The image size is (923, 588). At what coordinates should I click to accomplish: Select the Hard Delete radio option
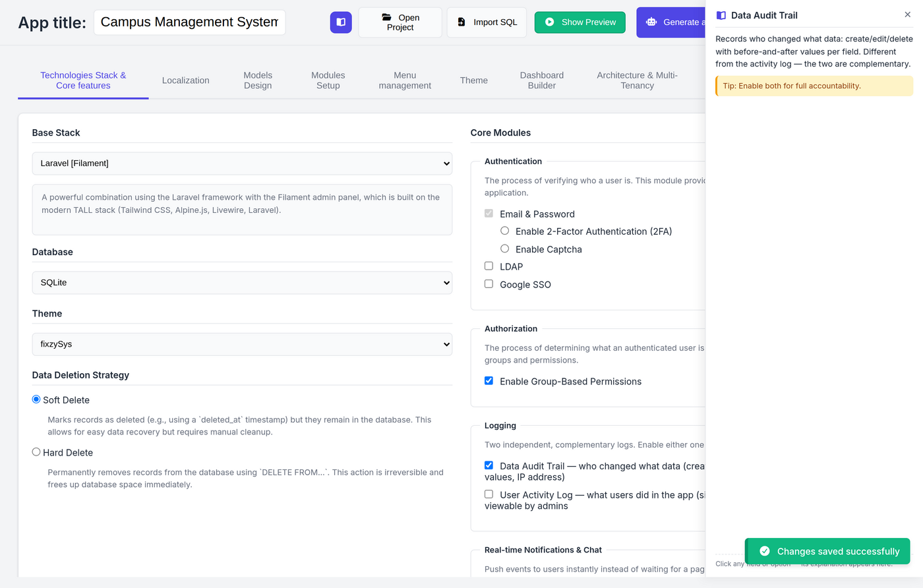coord(36,452)
